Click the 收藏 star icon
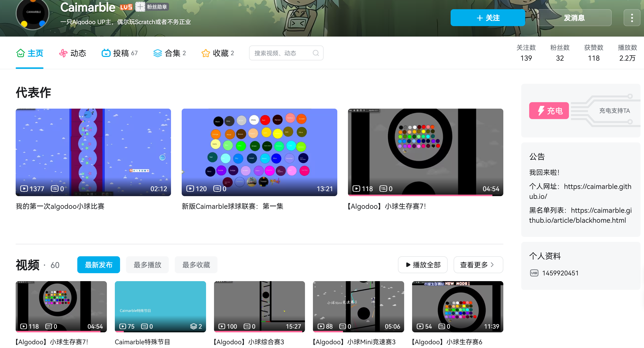This screenshot has height=348, width=644. click(206, 53)
